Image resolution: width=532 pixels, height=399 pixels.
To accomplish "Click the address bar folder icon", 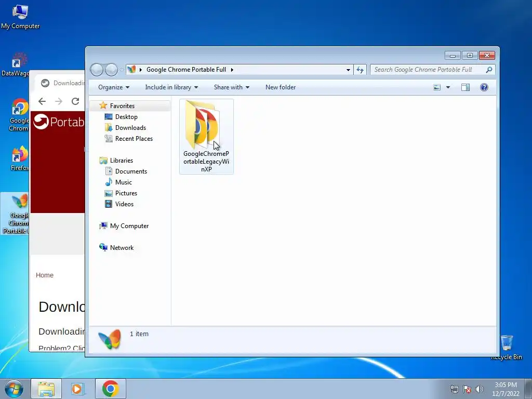I will 131,70.
